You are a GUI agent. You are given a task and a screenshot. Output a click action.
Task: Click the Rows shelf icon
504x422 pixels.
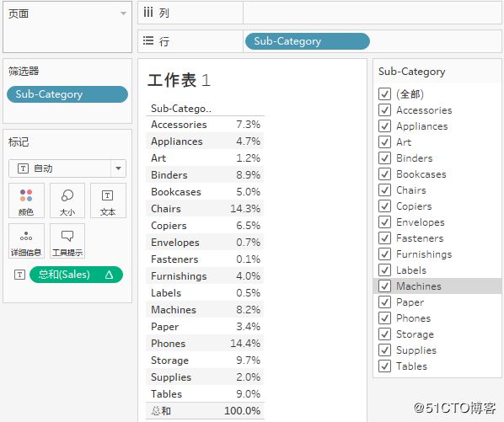pos(147,40)
